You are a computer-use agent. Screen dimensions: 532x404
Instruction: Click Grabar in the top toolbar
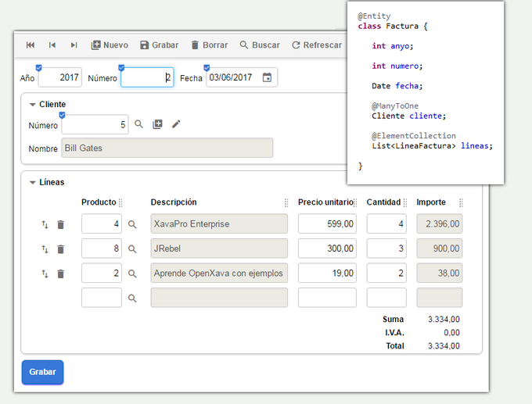pos(159,45)
